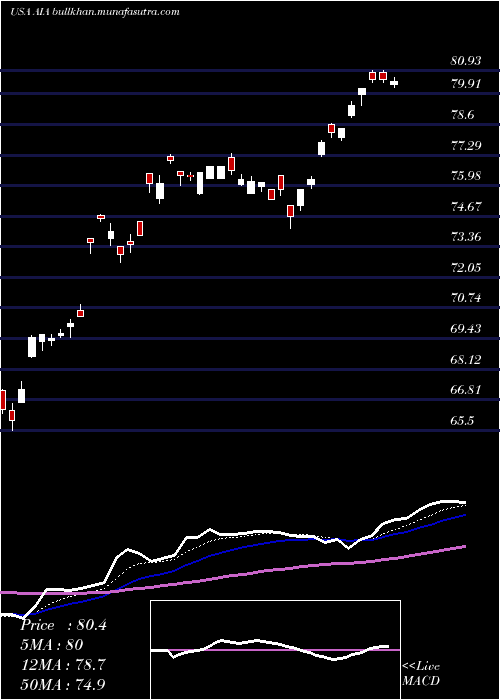Select the 68.12 price level label
This screenshot has height=700, width=500.
(466, 360)
